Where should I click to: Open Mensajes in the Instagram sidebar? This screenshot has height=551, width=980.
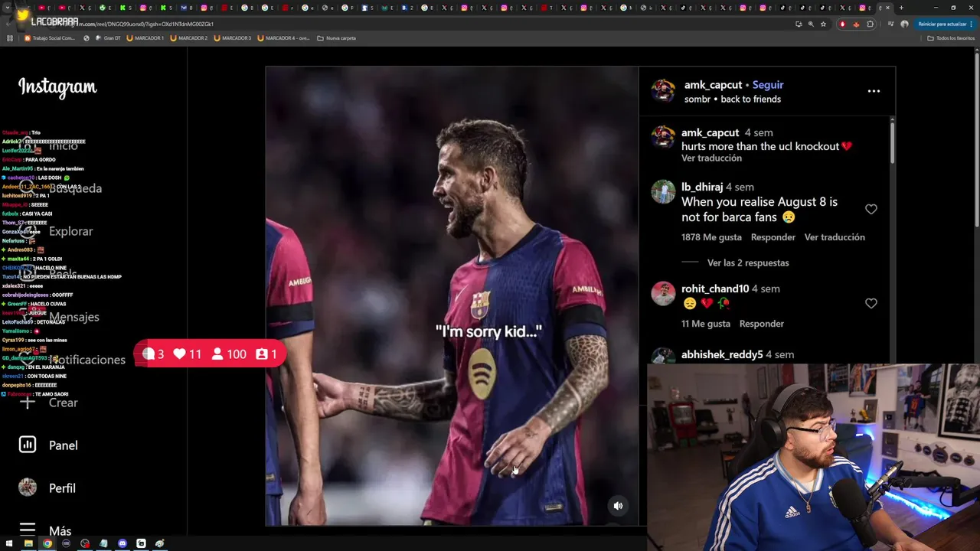coord(74,317)
